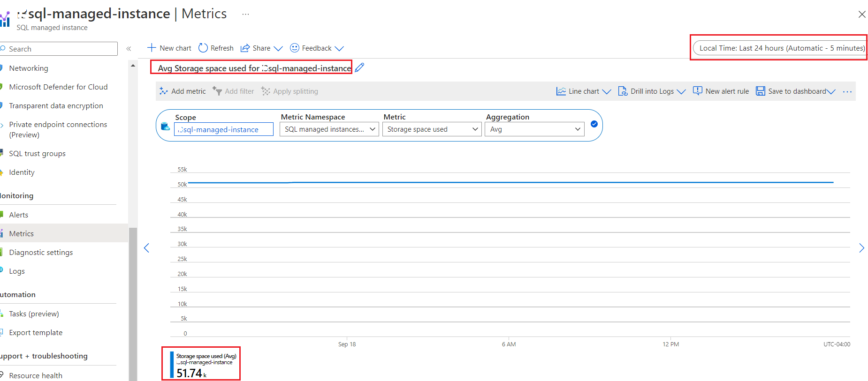Click the sidebar Search box
Viewport: 868px width, 381px height.
point(59,49)
